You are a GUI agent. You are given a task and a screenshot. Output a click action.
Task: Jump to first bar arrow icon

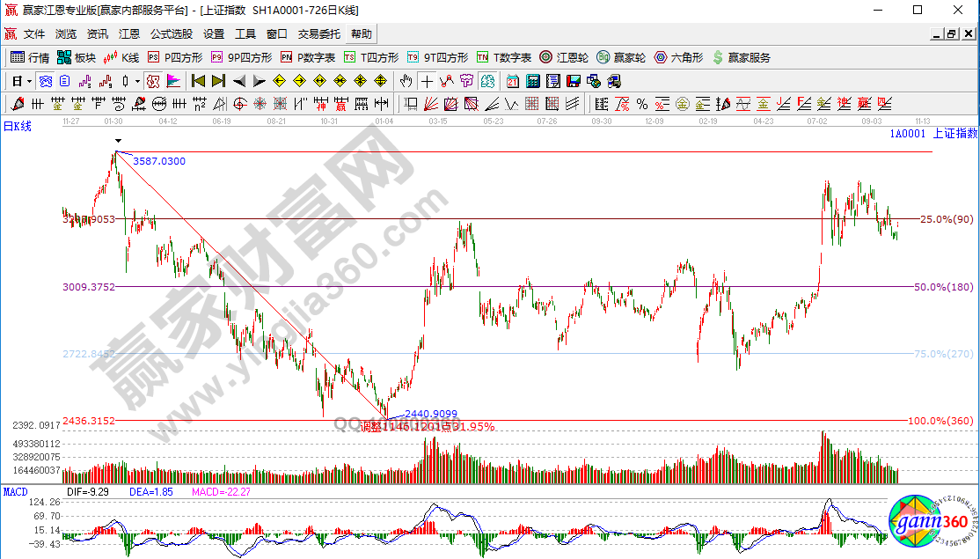[198, 81]
